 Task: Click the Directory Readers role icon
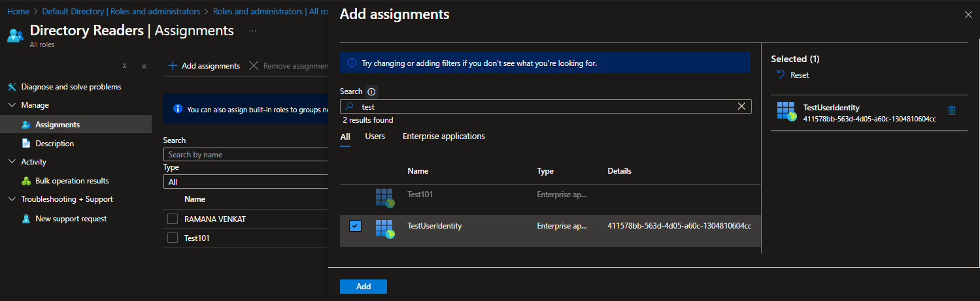[15, 35]
